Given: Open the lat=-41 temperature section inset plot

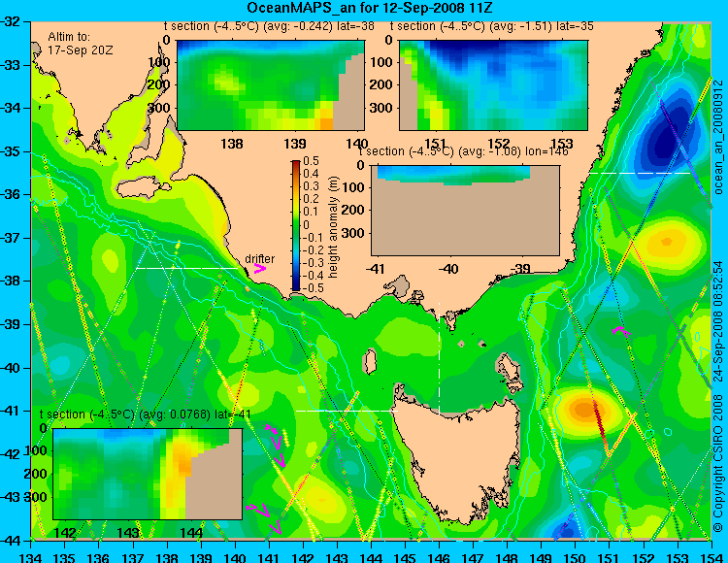Looking at the screenshot, I should (148, 474).
